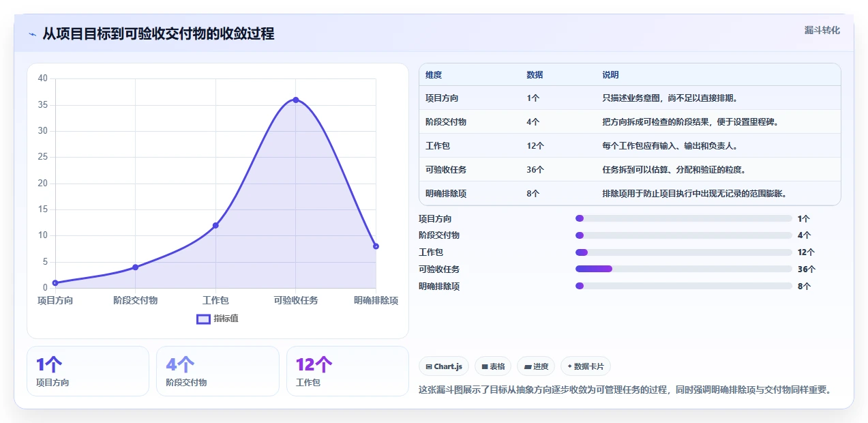This screenshot has width=868, height=423.
Task: Click the description starting with 排除项用于防止
Action: pos(694,194)
